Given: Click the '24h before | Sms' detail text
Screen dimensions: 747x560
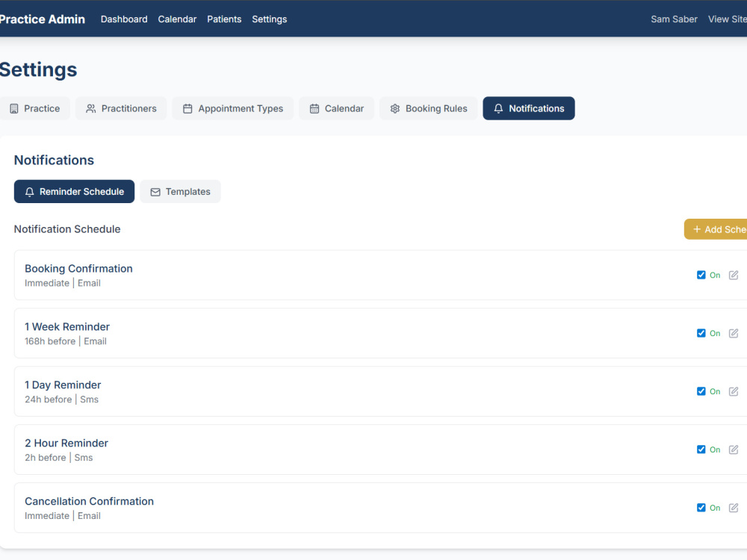Looking at the screenshot, I should (61, 399).
